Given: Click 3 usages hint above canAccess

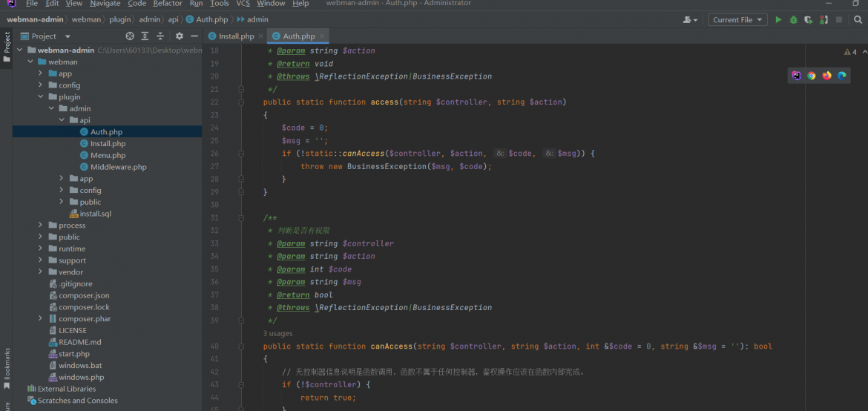Looking at the screenshot, I should point(278,333).
